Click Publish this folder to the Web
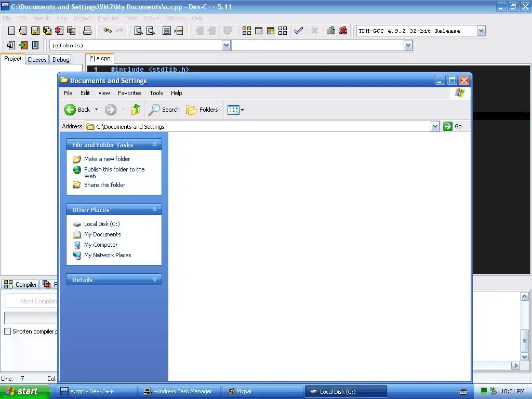Image resolution: width=532 pixels, height=399 pixels. pyautogui.click(x=114, y=172)
